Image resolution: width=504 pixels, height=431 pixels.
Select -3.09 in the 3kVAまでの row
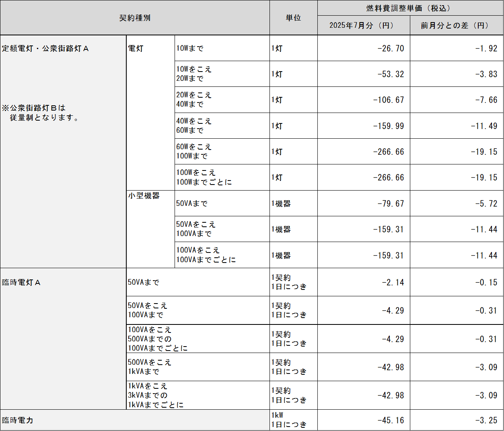(486, 395)
